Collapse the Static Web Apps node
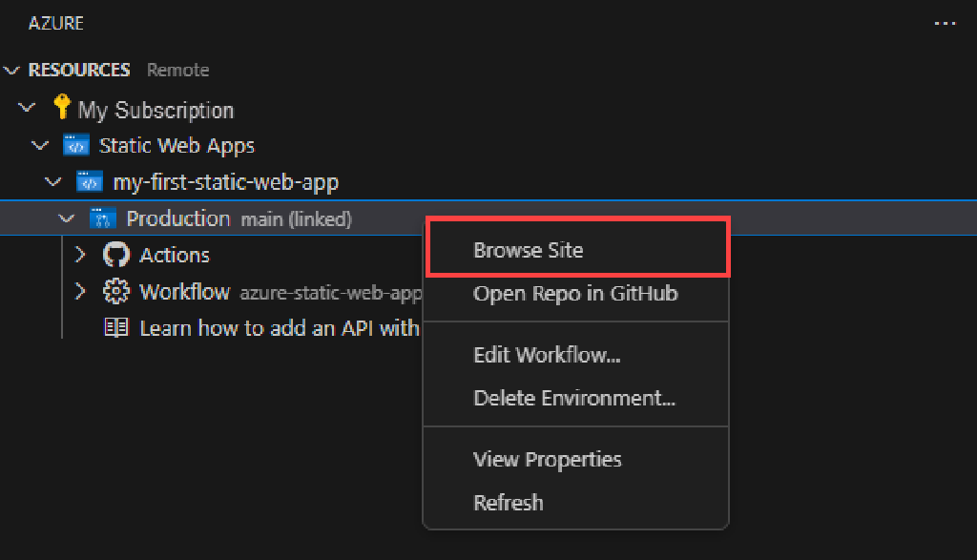 [39, 144]
